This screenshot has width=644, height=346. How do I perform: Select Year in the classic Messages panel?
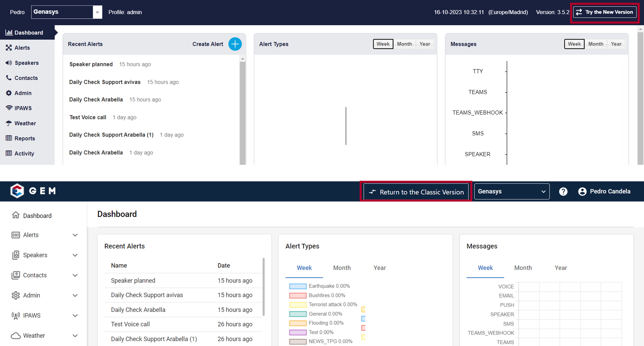click(616, 44)
